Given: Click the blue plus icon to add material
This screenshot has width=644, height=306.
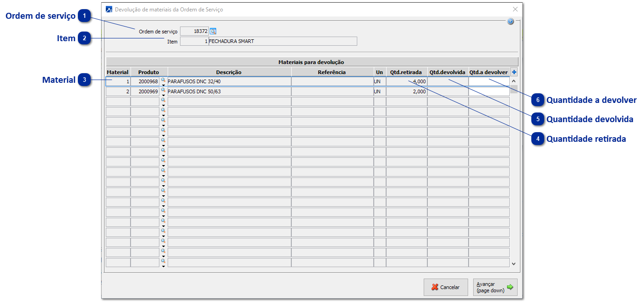Looking at the screenshot, I should point(514,72).
